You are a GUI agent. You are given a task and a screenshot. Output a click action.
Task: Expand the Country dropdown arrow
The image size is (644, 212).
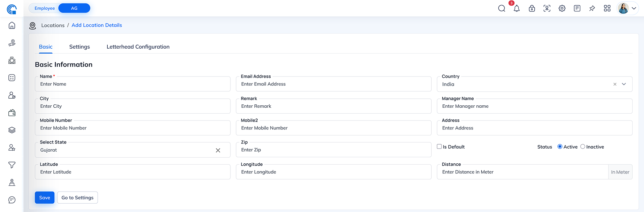tap(624, 84)
